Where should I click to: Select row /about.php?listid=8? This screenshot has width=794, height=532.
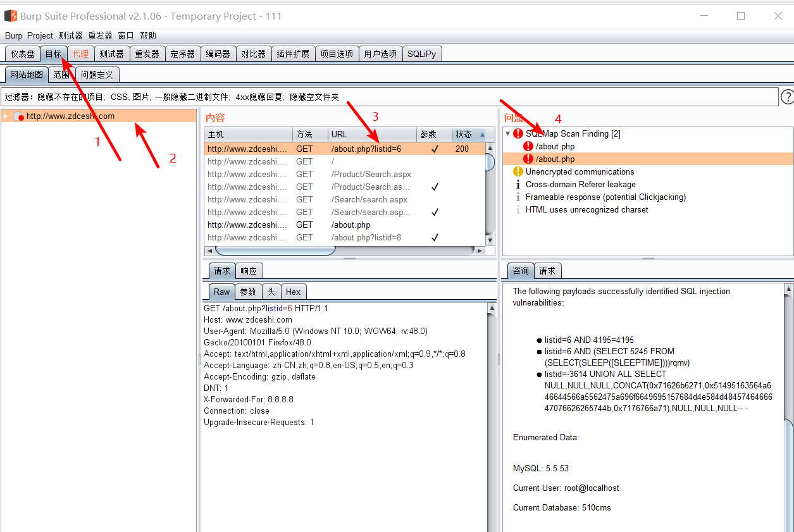click(x=345, y=237)
